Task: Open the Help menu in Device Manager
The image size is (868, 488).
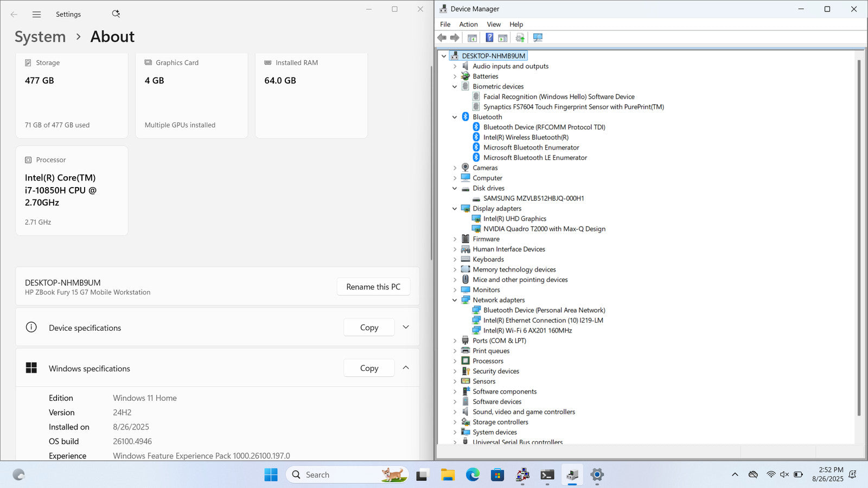Action: click(x=516, y=24)
